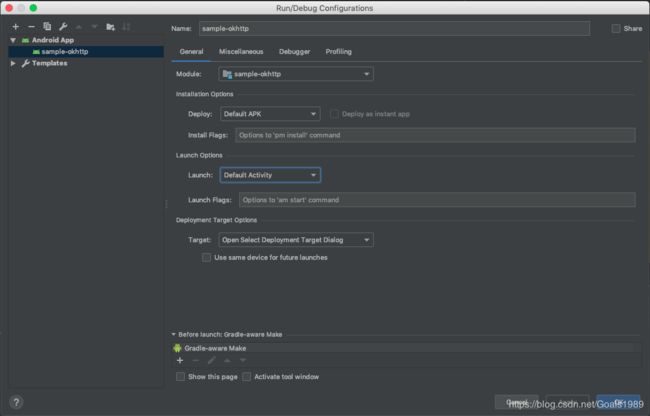
Task: Open the Module dropdown
Action: point(296,74)
